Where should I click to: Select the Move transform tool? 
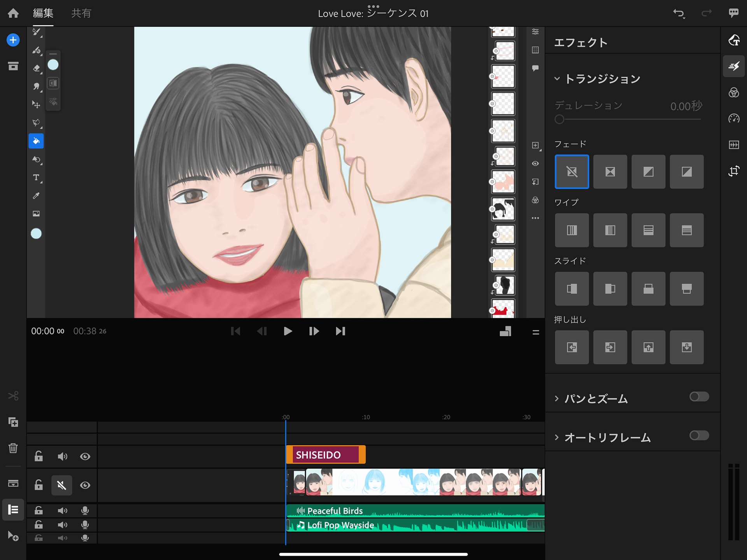[36, 105]
